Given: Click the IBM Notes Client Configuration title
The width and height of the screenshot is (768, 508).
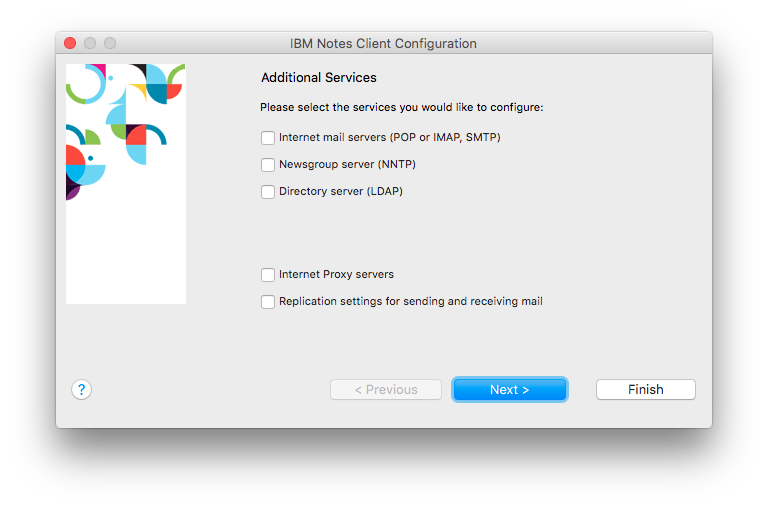Looking at the screenshot, I should pyautogui.click(x=383, y=44).
